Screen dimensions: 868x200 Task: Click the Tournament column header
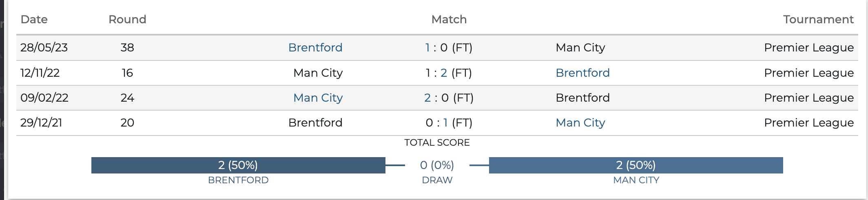pyautogui.click(x=818, y=19)
